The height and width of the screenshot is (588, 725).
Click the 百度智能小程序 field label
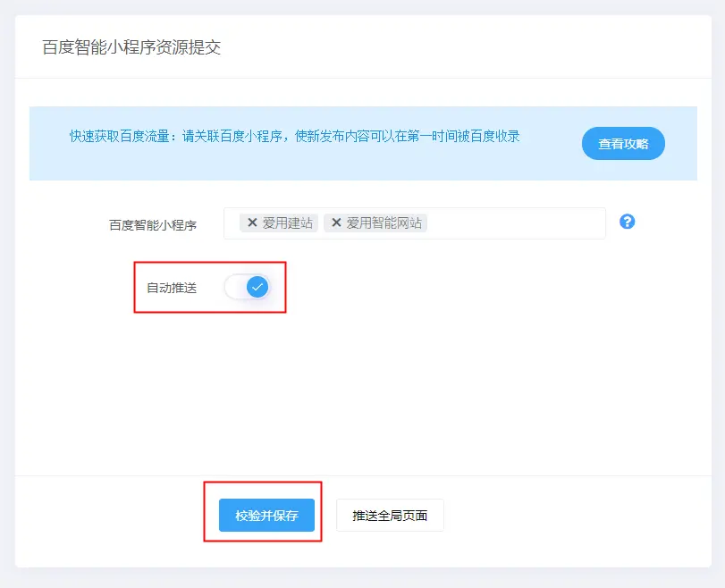click(153, 225)
